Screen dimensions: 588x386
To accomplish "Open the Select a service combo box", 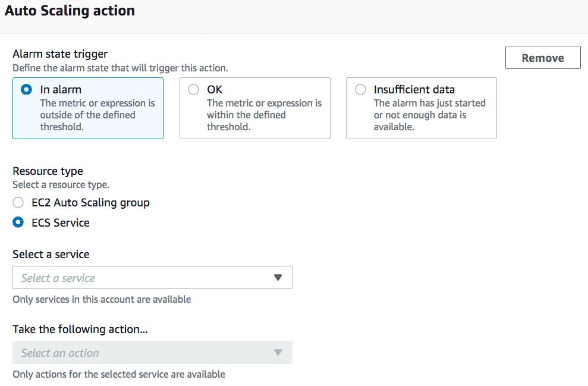I will coord(152,278).
